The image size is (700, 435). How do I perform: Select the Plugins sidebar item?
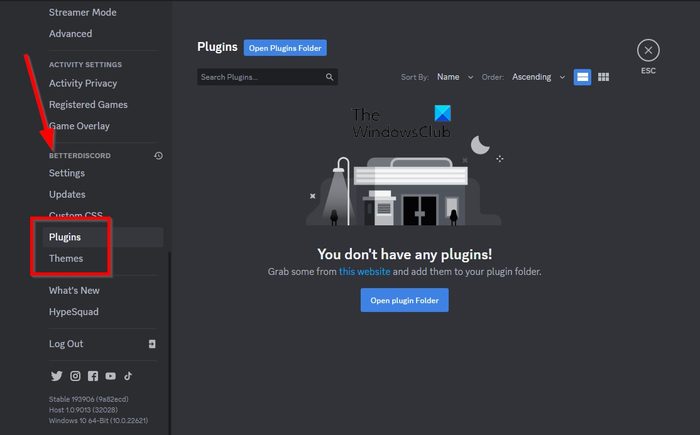point(103,237)
